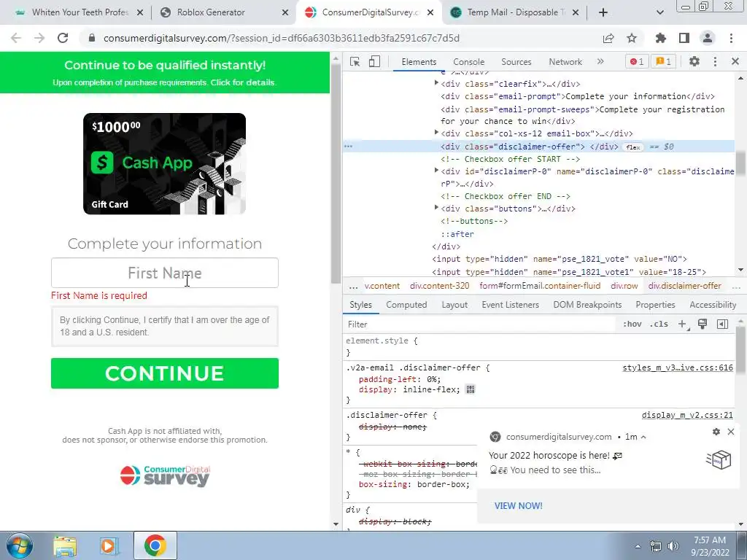Image resolution: width=747 pixels, height=560 pixels.
Task: Add a new style rule plus icon
Action: click(682, 324)
